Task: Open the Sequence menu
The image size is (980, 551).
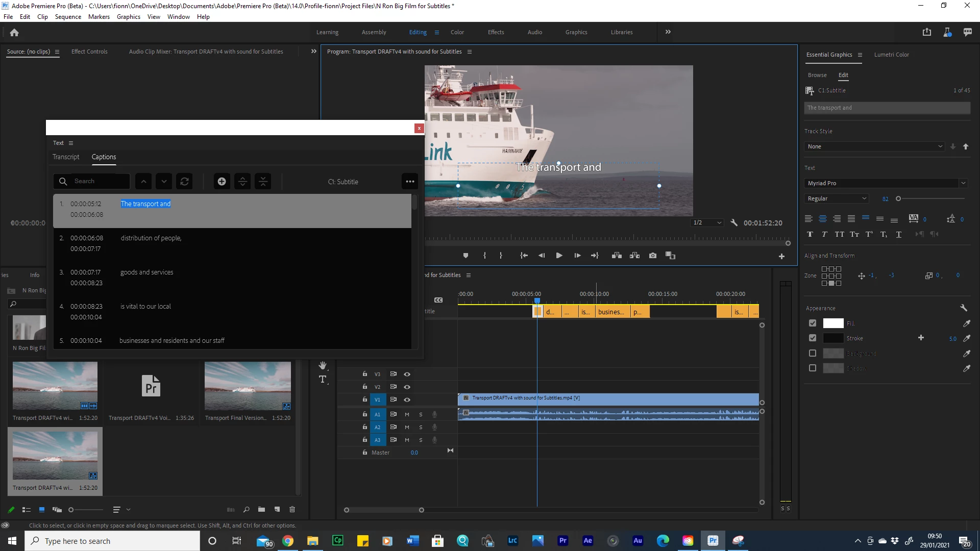Action: pos(68,17)
